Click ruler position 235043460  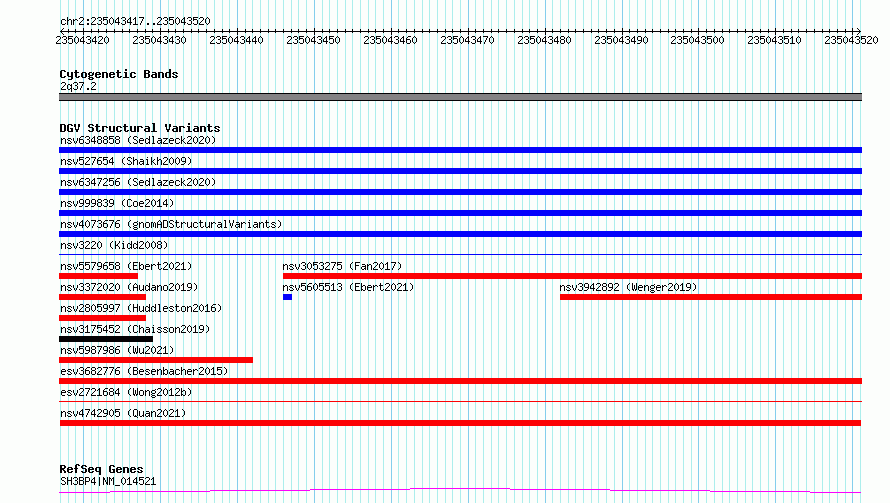(x=390, y=40)
